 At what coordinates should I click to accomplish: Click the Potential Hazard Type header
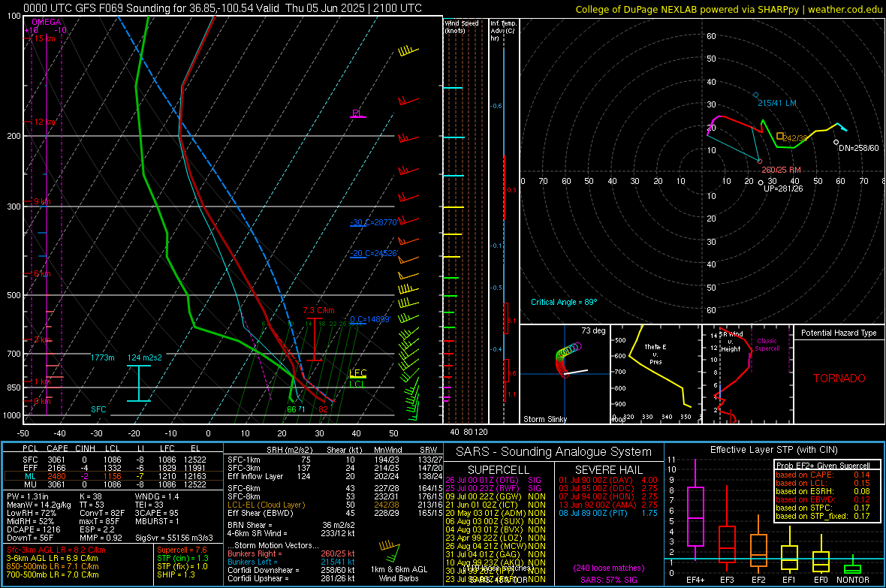point(839,333)
